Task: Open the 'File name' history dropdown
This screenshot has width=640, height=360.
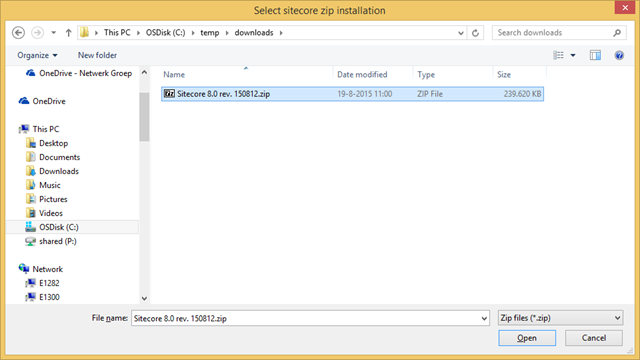Action: pyautogui.click(x=484, y=318)
